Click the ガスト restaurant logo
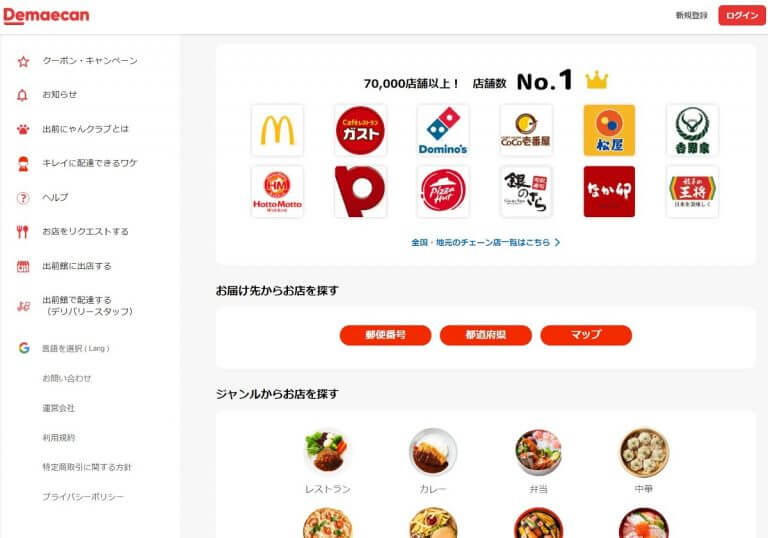The height and width of the screenshot is (538, 768). coord(360,130)
